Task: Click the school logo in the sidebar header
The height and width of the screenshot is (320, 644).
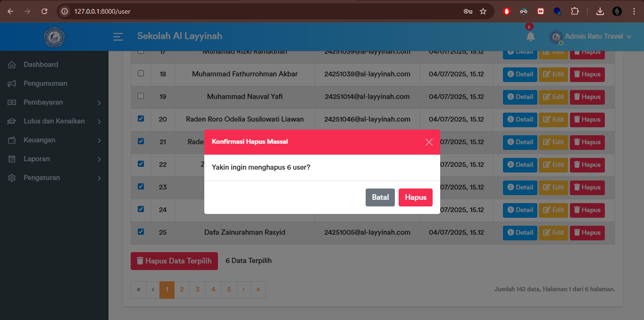Action: [54, 36]
